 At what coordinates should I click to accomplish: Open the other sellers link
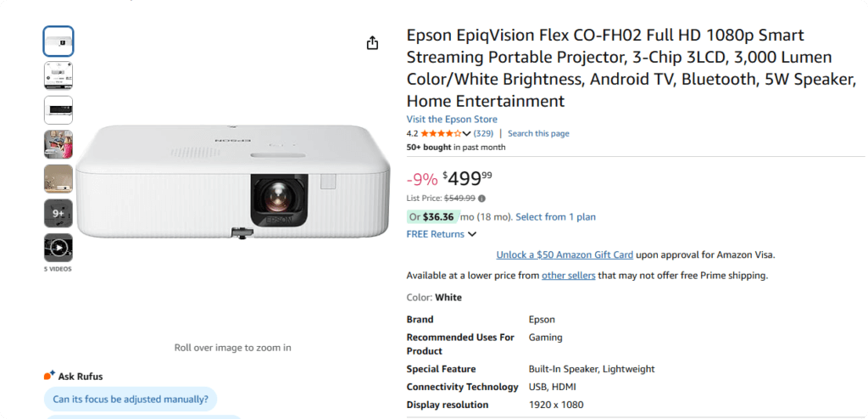point(568,276)
